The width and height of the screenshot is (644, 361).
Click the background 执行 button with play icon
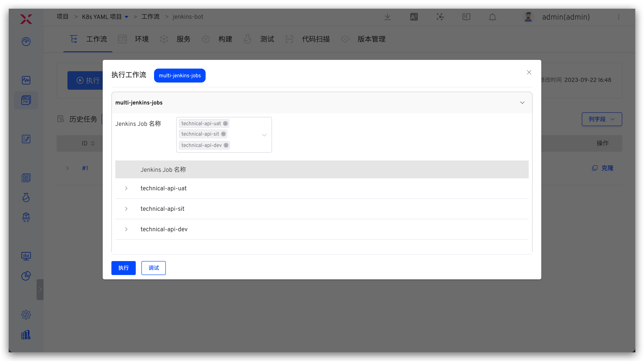[85, 80]
